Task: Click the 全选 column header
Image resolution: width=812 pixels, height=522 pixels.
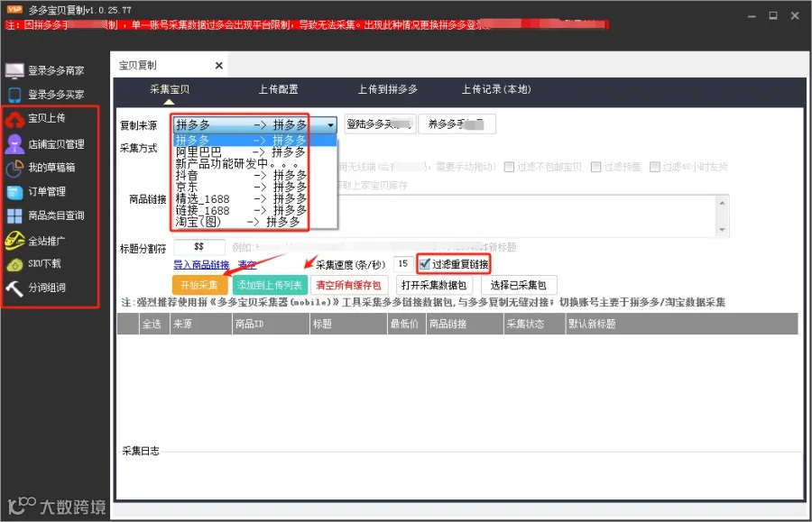Action: point(152,324)
